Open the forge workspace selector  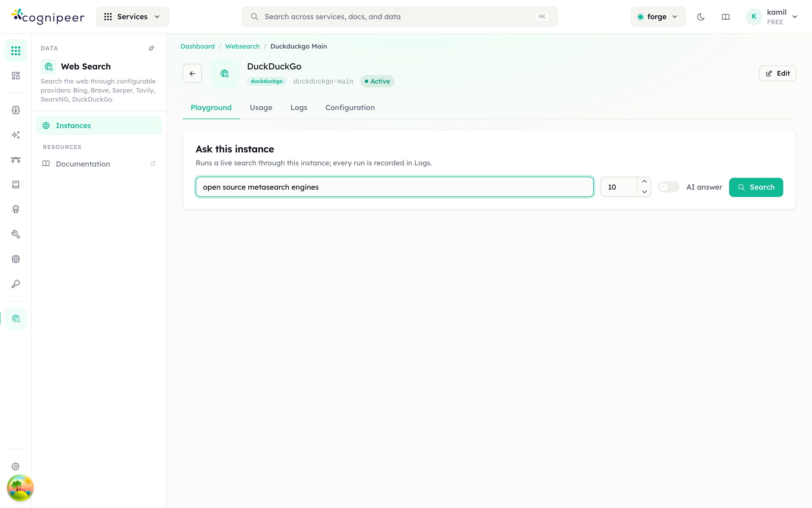click(658, 17)
